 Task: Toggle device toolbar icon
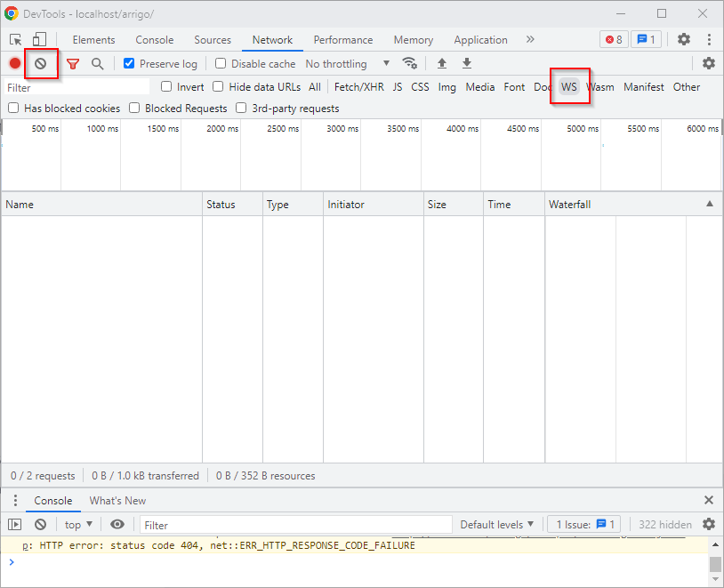[40, 40]
